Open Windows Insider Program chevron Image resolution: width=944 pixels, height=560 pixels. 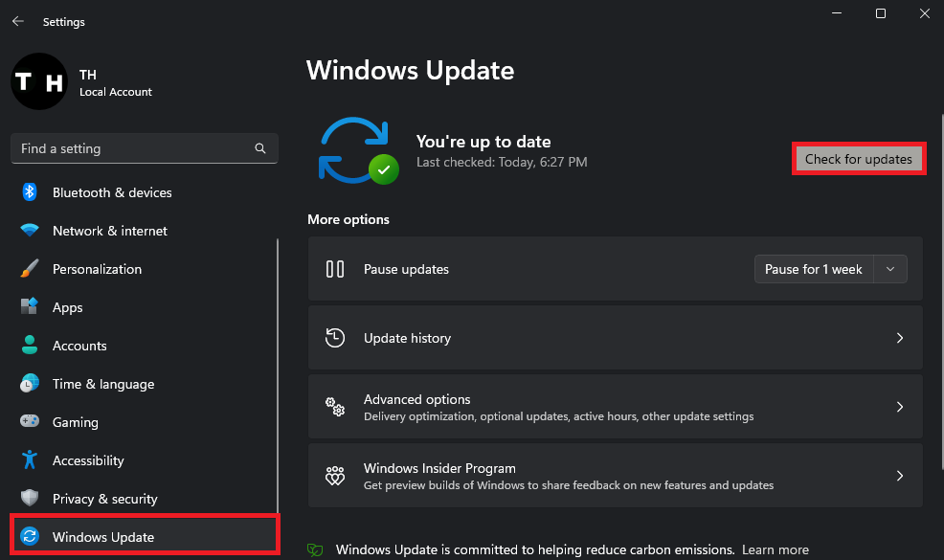[899, 476]
